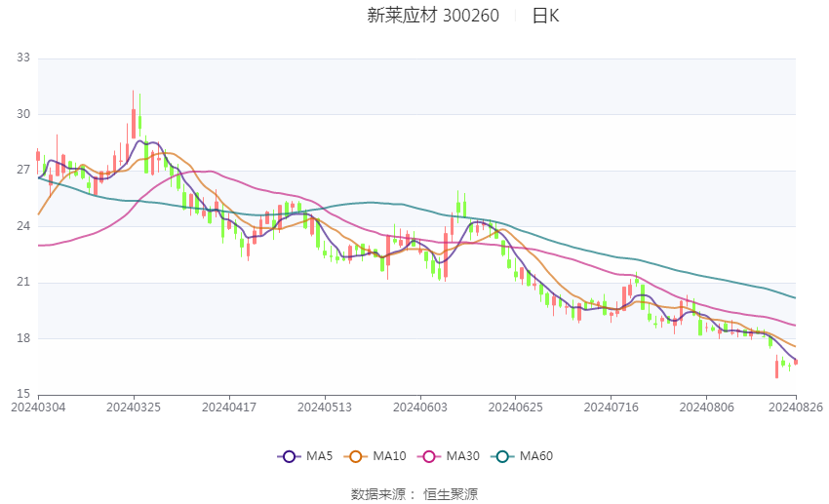Toggle the MA10 legend series
This screenshot has width=829, height=504.
[375, 456]
